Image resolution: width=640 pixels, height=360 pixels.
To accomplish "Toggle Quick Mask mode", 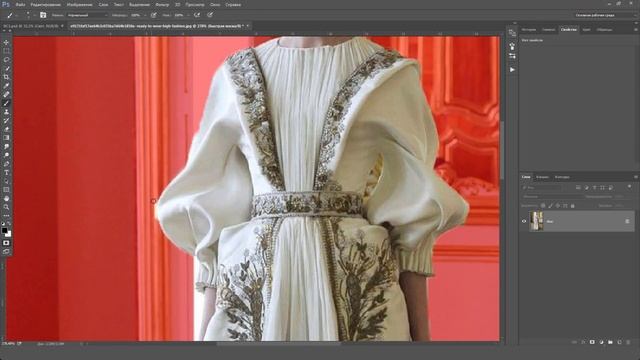I will tap(6, 243).
